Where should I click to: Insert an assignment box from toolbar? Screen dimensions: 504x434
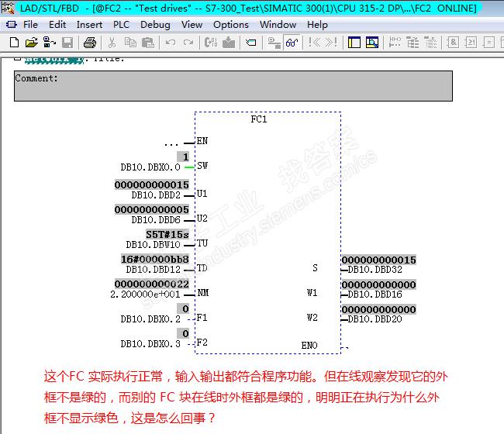[488, 43]
